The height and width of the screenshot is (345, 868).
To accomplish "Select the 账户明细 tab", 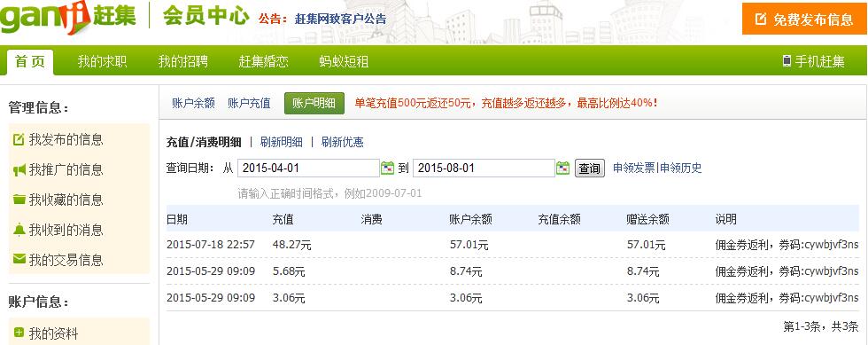I will click(x=314, y=103).
